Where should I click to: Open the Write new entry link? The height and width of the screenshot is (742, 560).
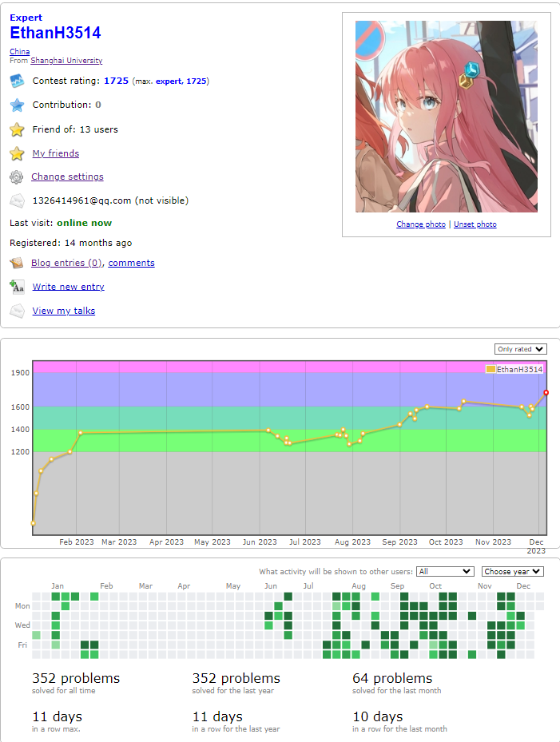(x=68, y=287)
